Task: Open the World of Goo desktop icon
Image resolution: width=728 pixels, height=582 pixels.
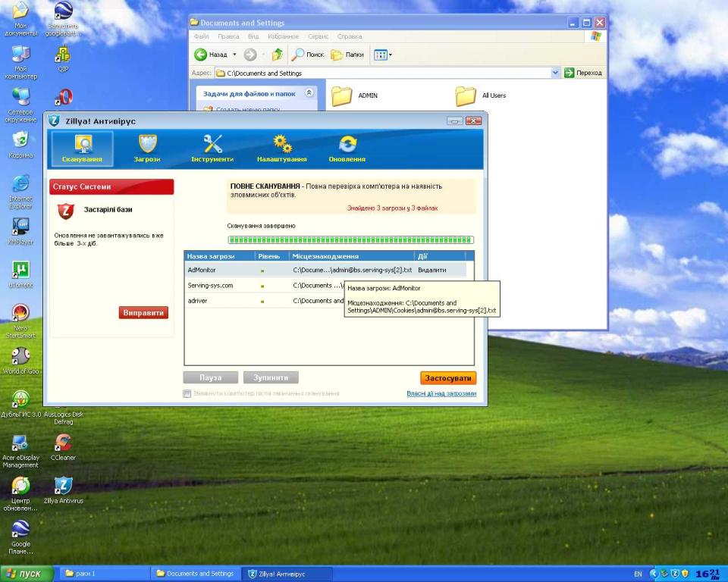Action: [x=20, y=357]
